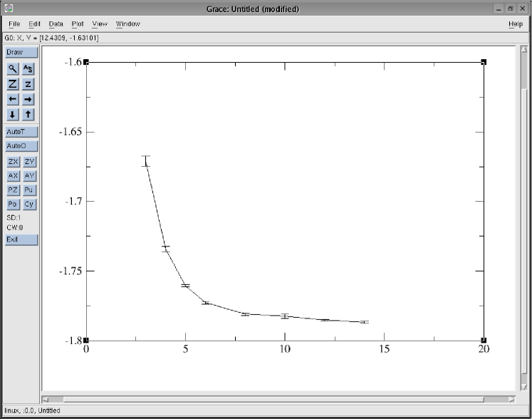Click the ZX zoom x-axis button
Screen dimensions: 532x419
coord(14,162)
